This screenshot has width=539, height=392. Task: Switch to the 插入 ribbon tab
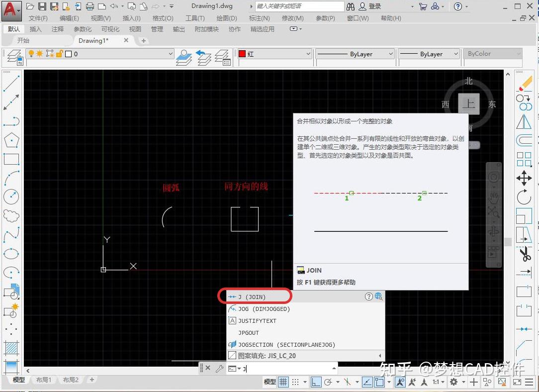[35, 28]
